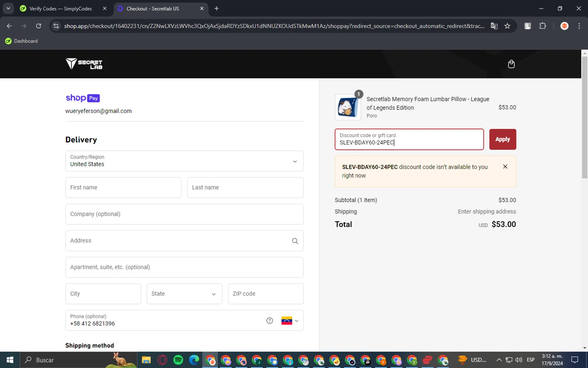Apply the discount code
This screenshot has height=368, width=588.
coord(503,139)
